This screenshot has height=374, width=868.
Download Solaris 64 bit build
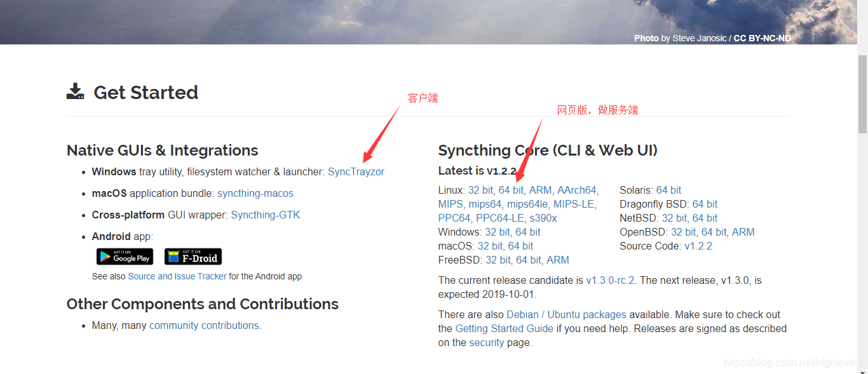pyautogui.click(x=668, y=190)
